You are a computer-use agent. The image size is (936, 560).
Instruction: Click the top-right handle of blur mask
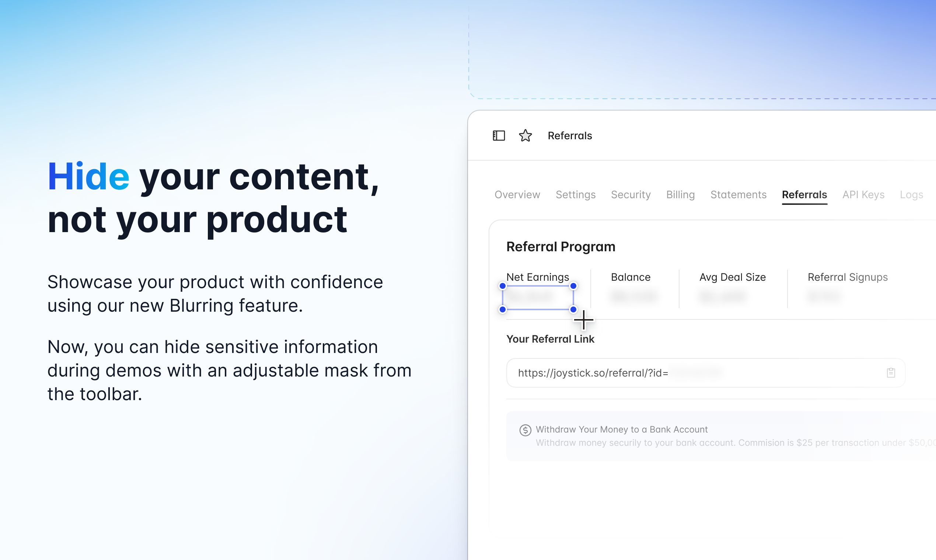click(x=573, y=286)
